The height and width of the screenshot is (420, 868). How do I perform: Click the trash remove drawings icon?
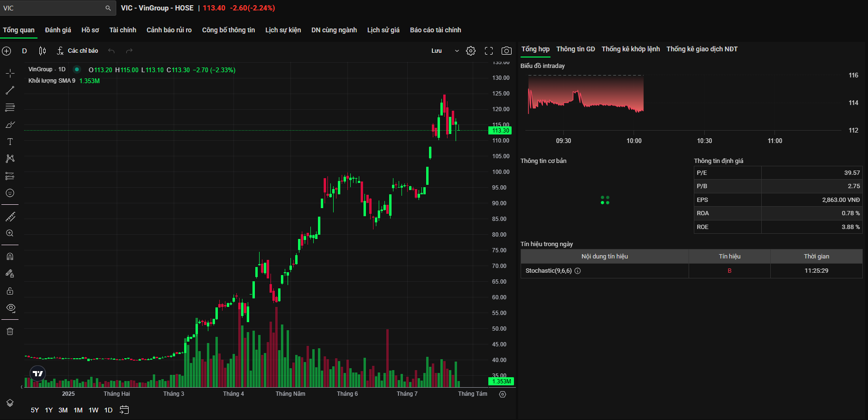tap(10, 331)
